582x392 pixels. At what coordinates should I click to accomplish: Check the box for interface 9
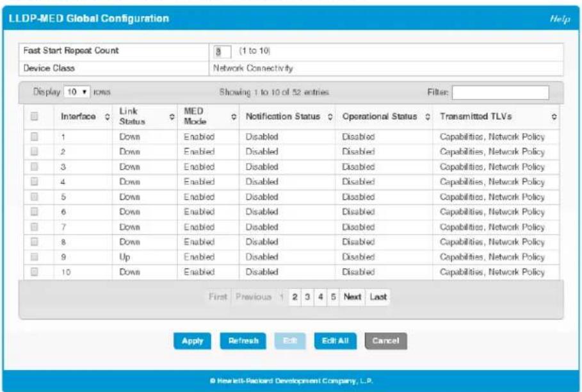[34, 257]
